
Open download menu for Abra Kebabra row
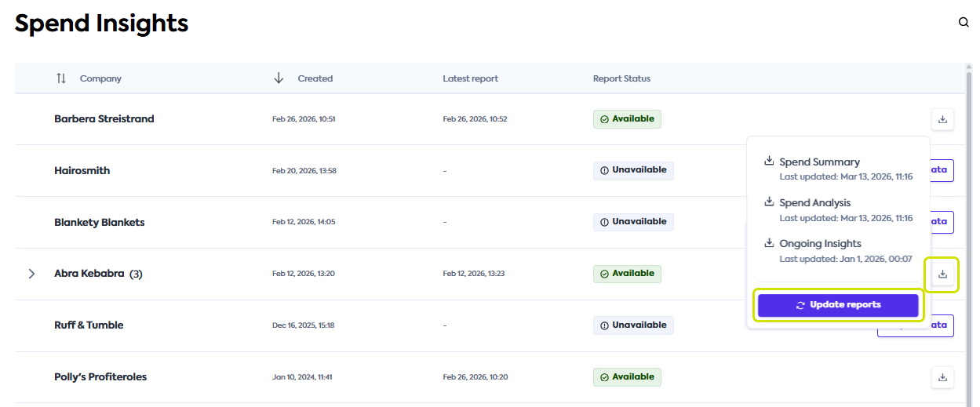coord(942,274)
